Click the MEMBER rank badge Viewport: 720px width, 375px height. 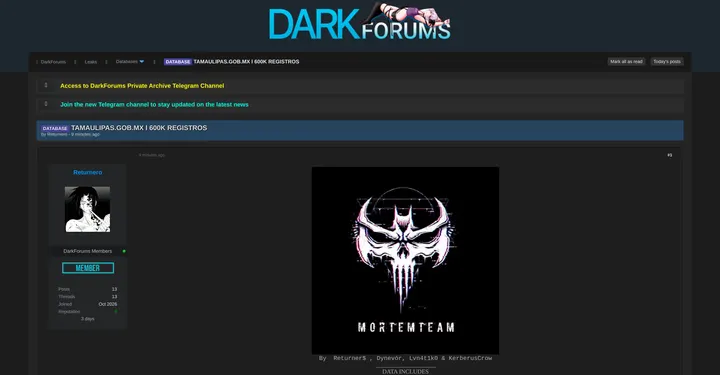88,268
